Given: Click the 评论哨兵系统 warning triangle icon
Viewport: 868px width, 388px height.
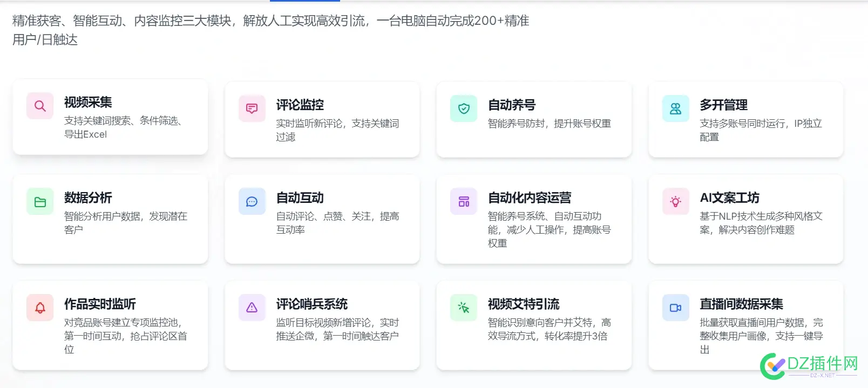Looking at the screenshot, I should tap(251, 307).
